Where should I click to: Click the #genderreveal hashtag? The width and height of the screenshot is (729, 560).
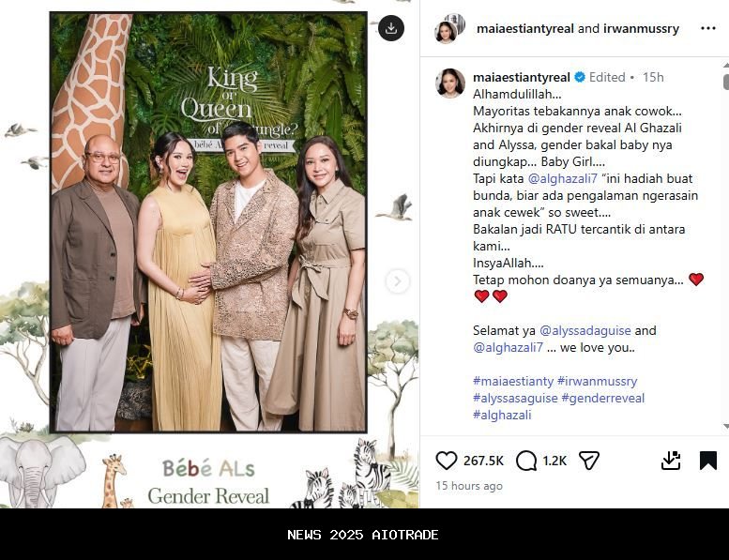click(603, 398)
